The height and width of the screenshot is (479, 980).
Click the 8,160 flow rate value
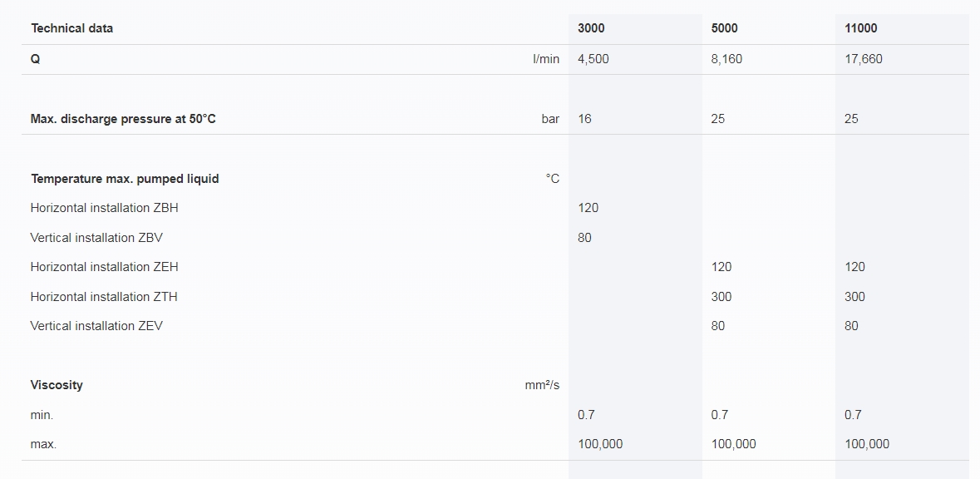726,59
